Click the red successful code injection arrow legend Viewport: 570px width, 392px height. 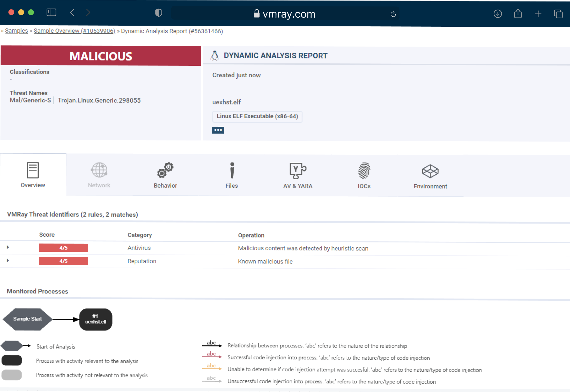pyautogui.click(x=212, y=355)
